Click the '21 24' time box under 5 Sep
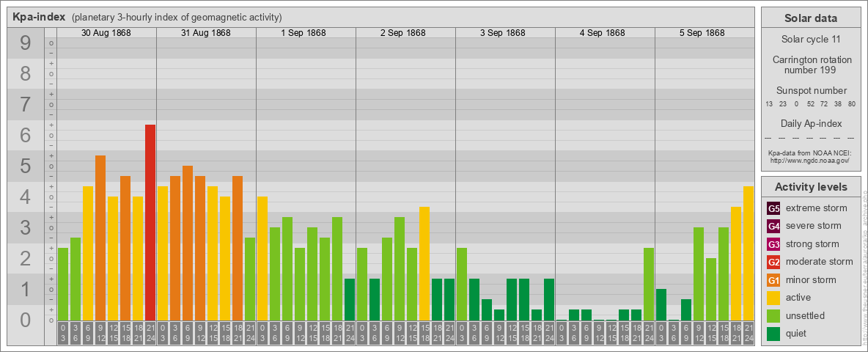 pyautogui.click(x=748, y=334)
